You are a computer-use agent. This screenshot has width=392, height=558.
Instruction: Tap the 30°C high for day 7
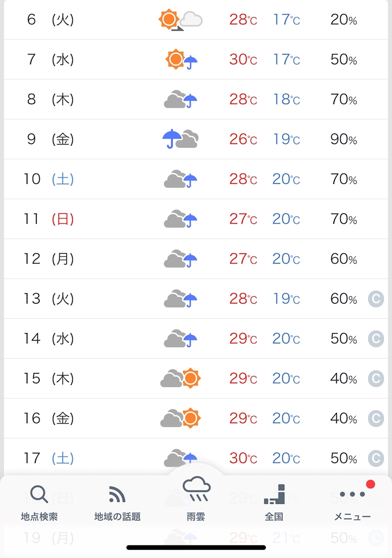243,60
